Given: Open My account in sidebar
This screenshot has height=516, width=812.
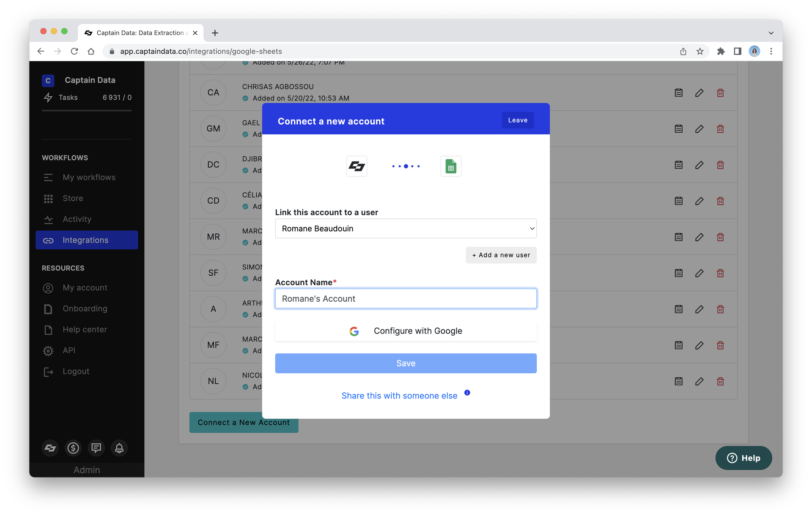Looking at the screenshot, I should pos(87,288).
